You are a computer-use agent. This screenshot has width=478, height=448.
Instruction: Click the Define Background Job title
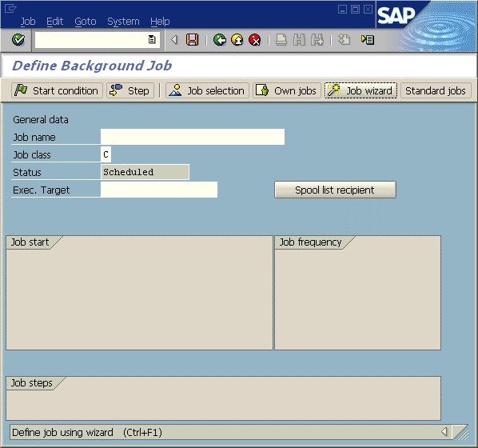click(92, 66)
